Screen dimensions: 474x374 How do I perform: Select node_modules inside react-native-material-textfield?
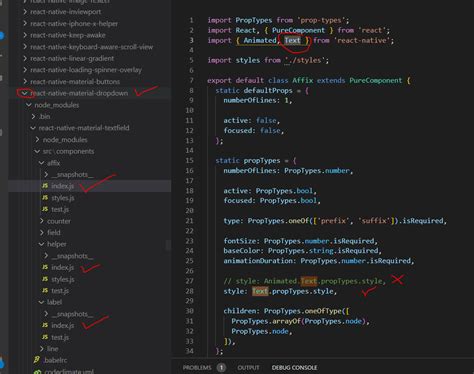[x=65, y=140]
